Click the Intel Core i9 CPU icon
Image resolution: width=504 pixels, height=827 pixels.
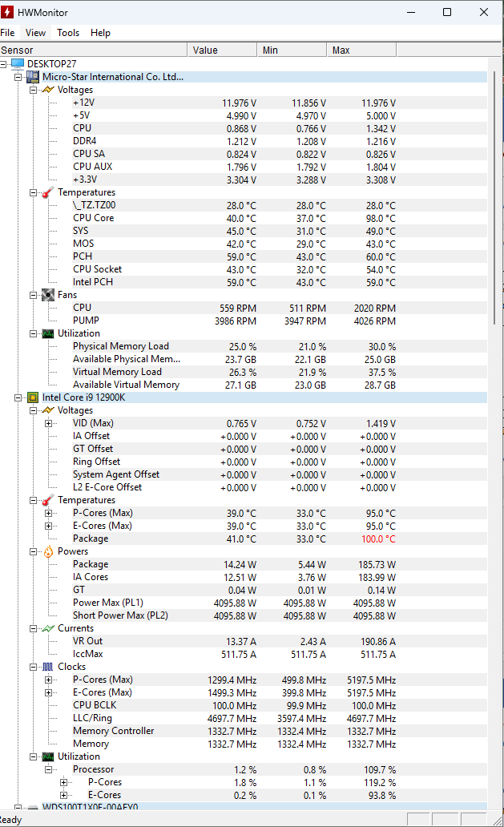coord(33,397)
